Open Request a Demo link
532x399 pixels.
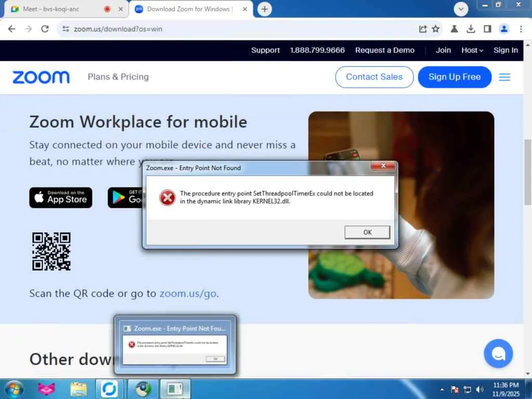(x=385, y=50)
